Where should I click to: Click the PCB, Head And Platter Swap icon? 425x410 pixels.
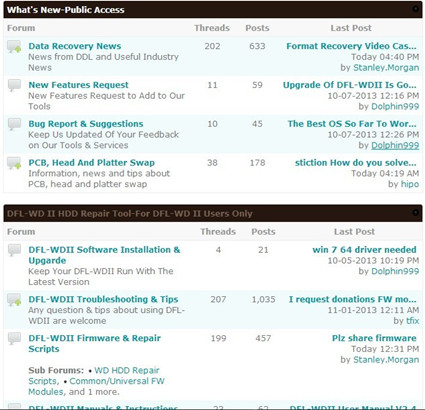tap(14, 163)
